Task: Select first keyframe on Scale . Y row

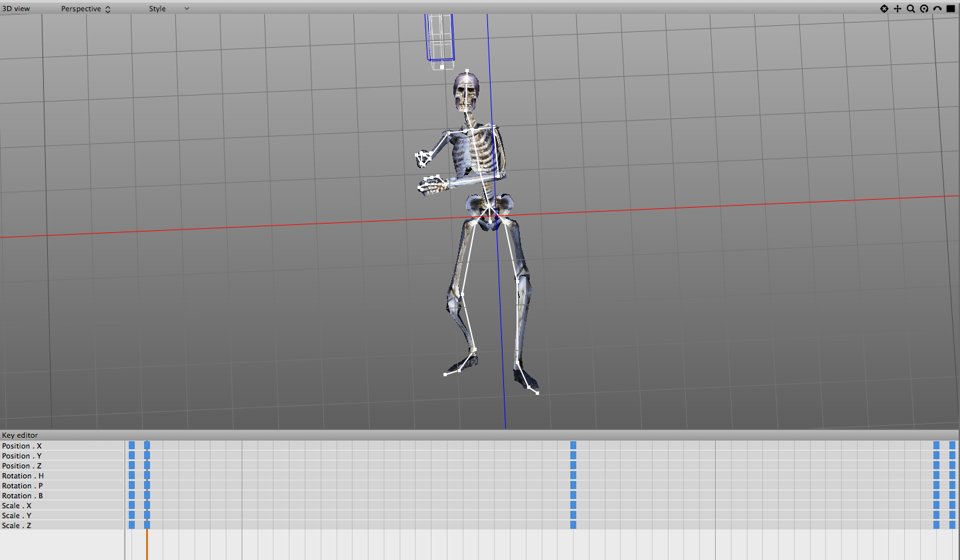Action: 131,516
